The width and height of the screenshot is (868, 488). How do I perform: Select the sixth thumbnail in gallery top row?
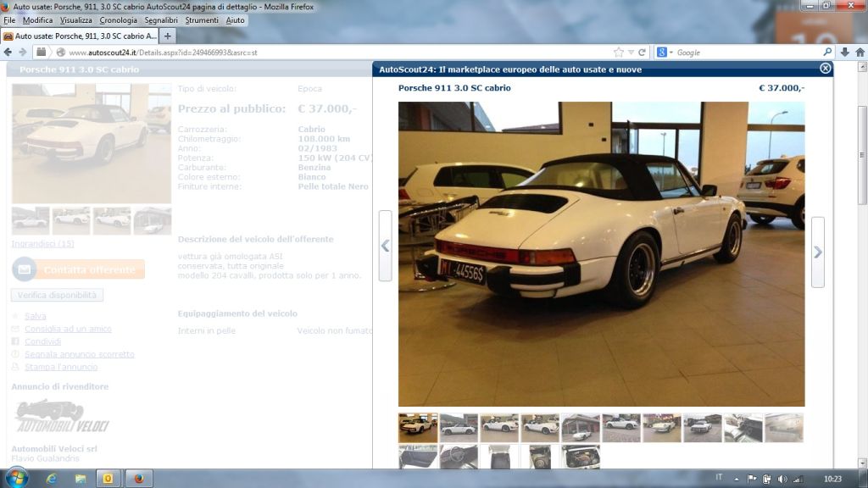pyautogui.click(x=621, y=428)
